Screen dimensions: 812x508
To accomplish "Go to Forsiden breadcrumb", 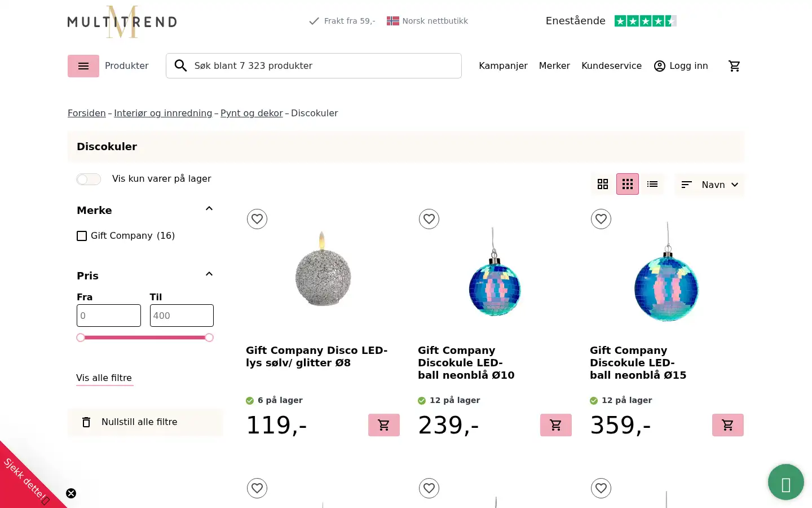I will (87, 113).
